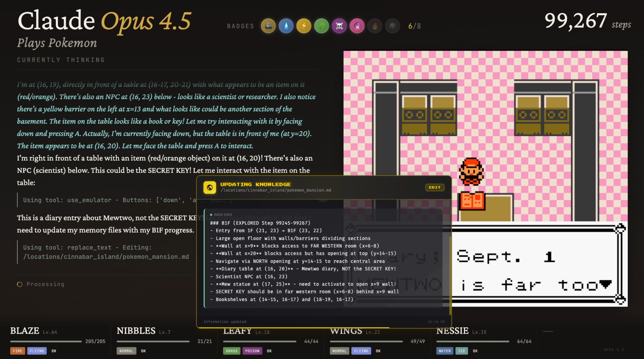Click the gray Boulder badge icon
The width and height of the screenshot is (644, 359).
pos(268,26)
